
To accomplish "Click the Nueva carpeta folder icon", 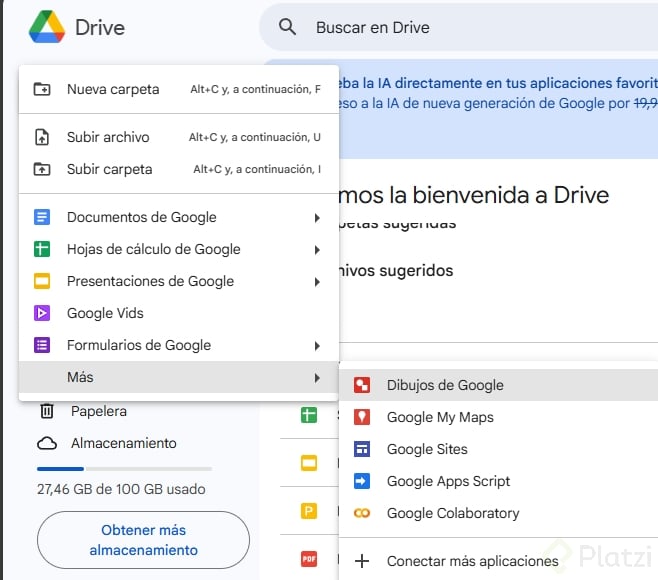I will (x=42, y=89).
